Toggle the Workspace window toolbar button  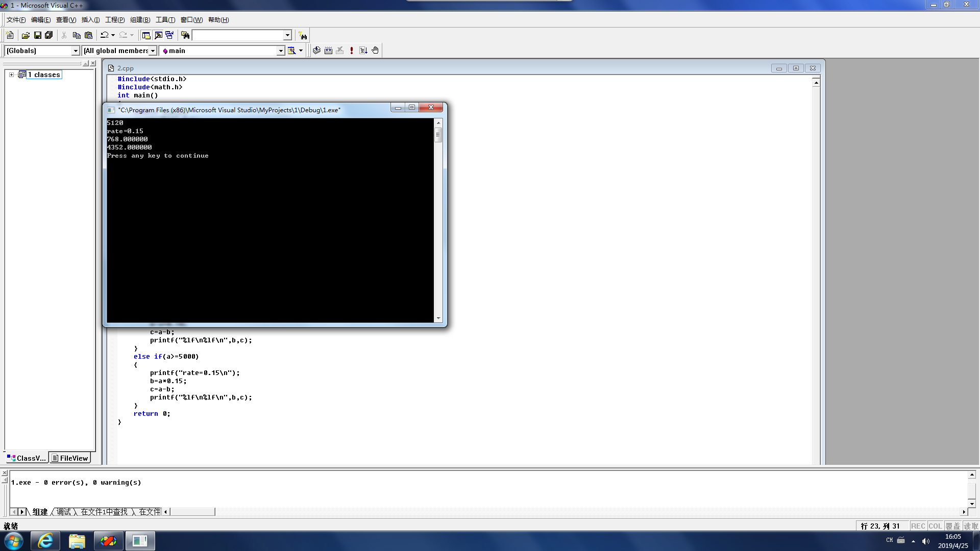coord(146,35)
